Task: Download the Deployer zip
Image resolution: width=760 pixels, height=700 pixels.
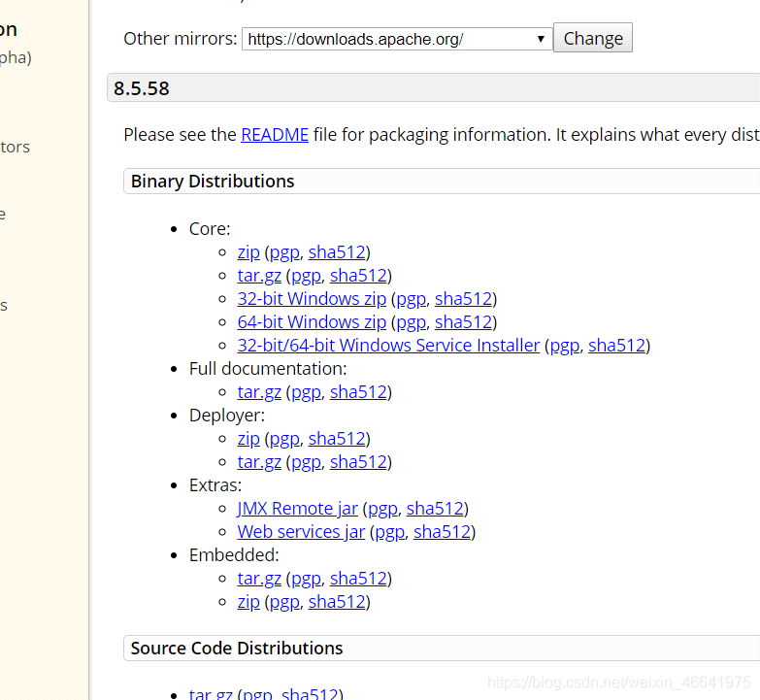Action: click(248, 439)
